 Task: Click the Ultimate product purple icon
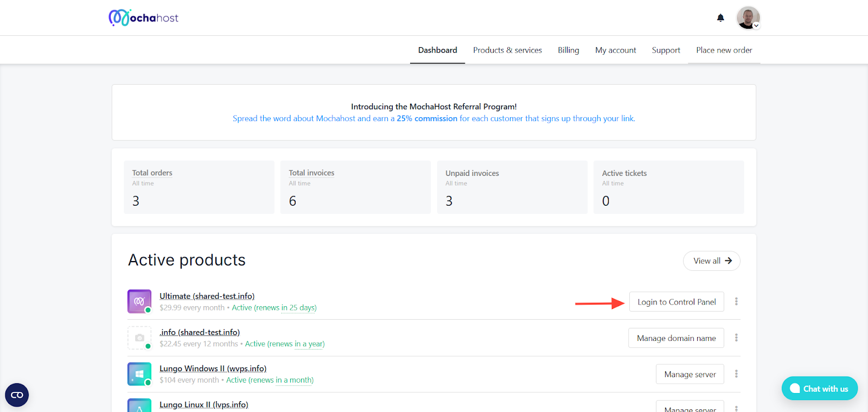[139, 301]
